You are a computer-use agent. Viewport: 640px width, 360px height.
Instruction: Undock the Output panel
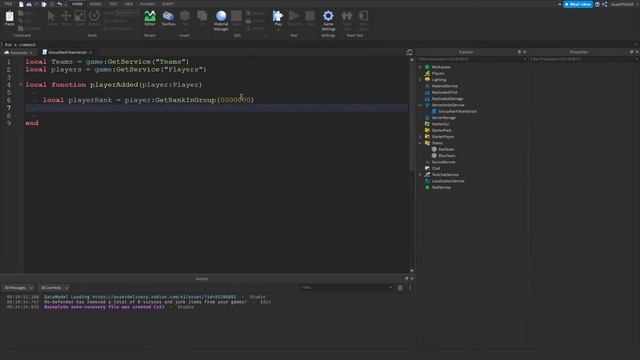(x=406, y=278)
